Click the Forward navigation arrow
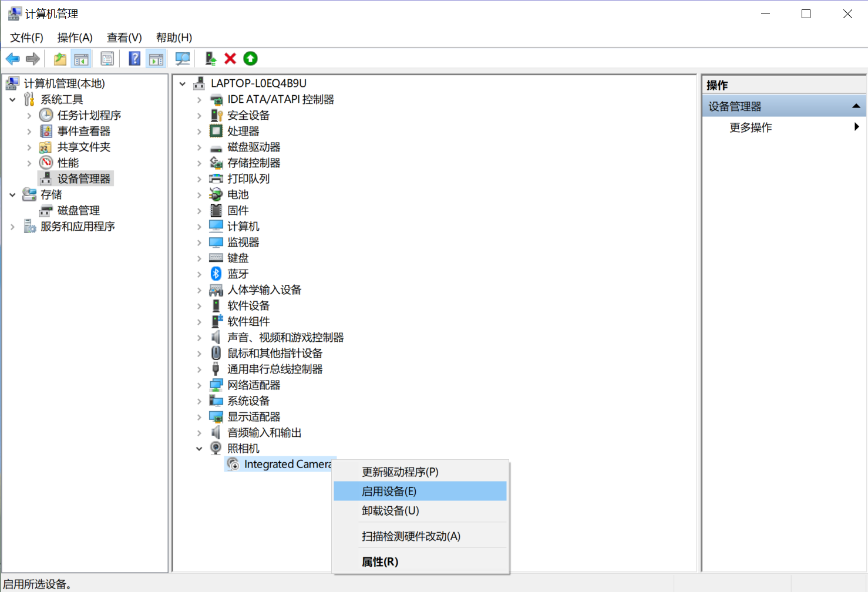 tap(32, 58)
